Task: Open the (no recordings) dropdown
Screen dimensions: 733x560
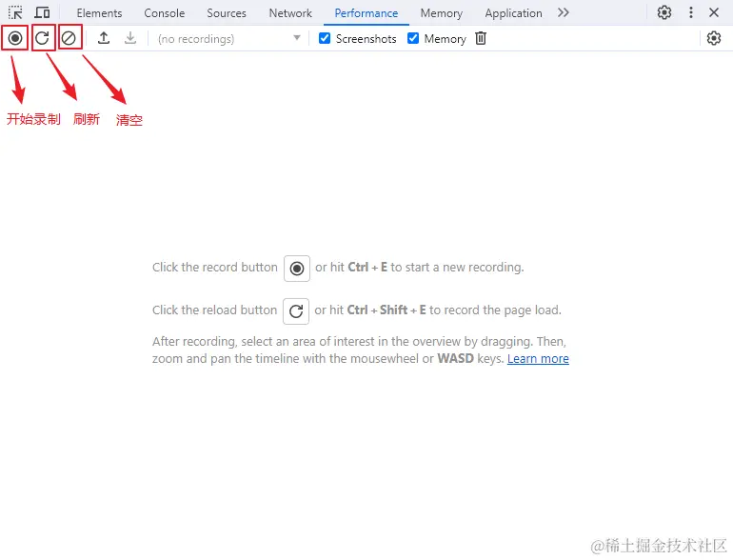Action: tap(228, 38)
